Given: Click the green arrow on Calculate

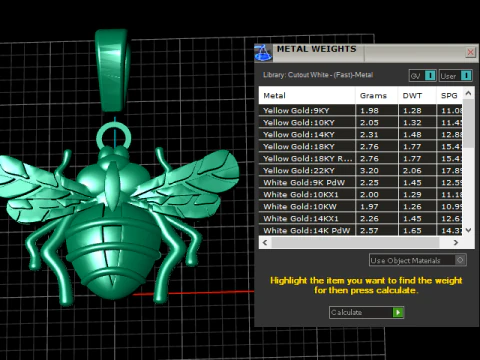Looking at the screenshot, I should pos(398,312).
